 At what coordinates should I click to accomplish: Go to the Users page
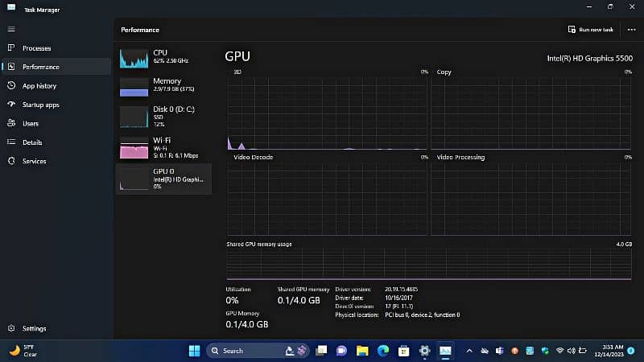[x=30, y=124]
